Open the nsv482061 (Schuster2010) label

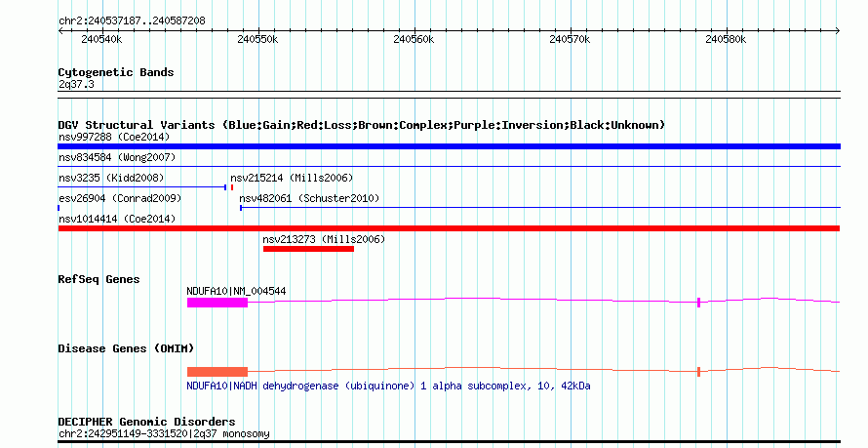coord(309,198)
